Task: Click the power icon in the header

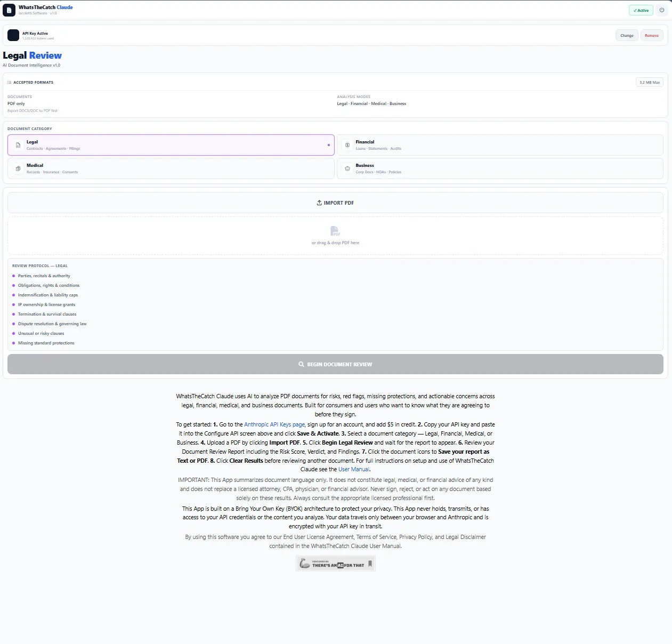Action: (662, 10)
